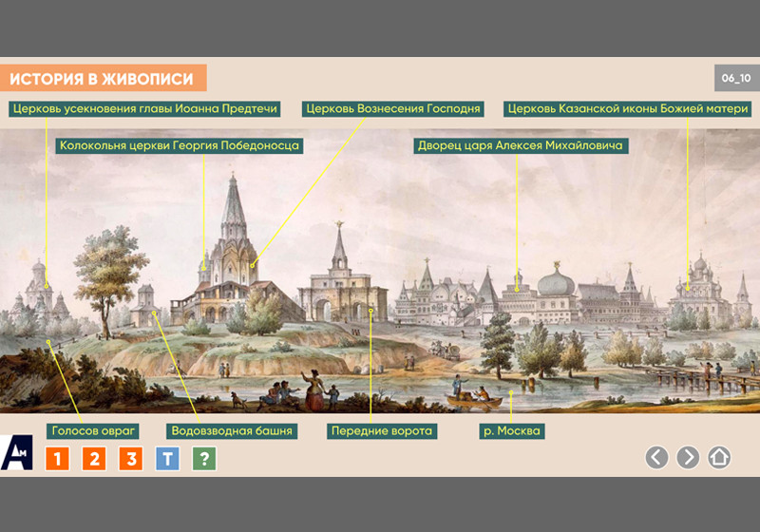760x532 pixels.
Task: Click the orange number 1 button
Action: (58, 460)
